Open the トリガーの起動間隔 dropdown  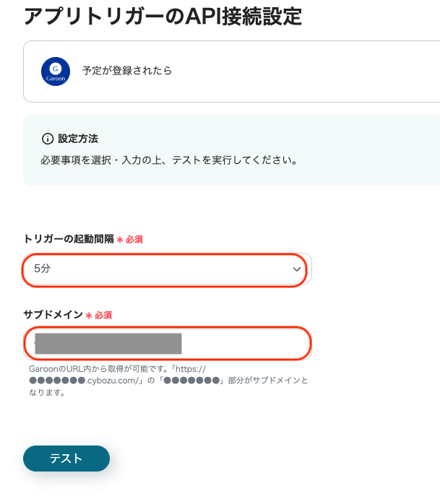166,269
